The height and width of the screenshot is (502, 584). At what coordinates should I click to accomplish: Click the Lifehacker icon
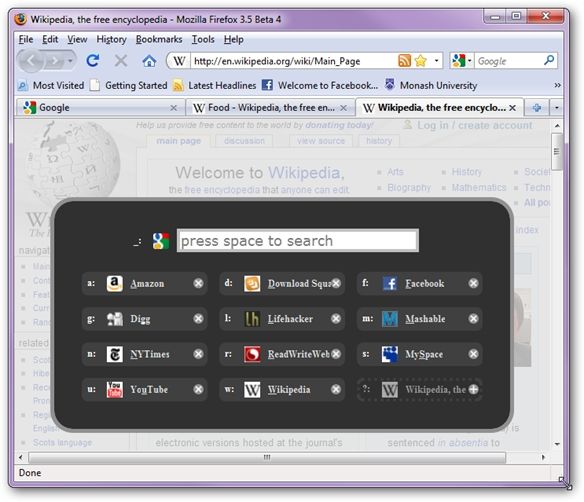(x=252, y=319)
